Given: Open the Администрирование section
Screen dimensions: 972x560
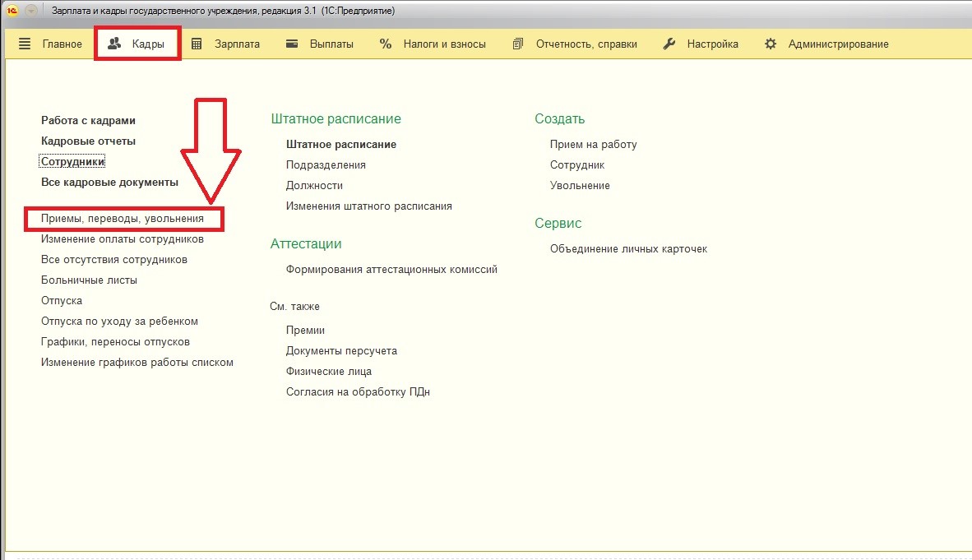Looking at the screenshot, I should [x=838, y=44].
